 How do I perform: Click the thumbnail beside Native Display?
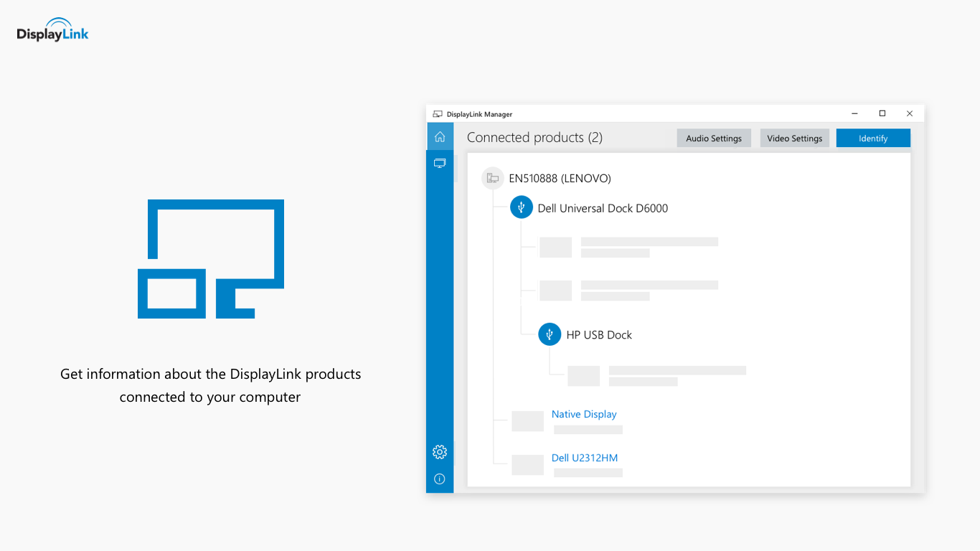[527, 421]
